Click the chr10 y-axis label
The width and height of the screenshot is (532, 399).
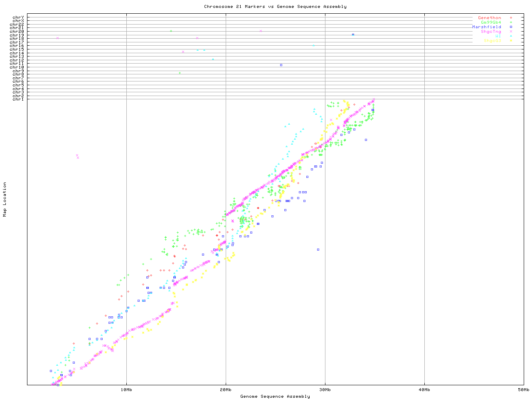(17, 67)
